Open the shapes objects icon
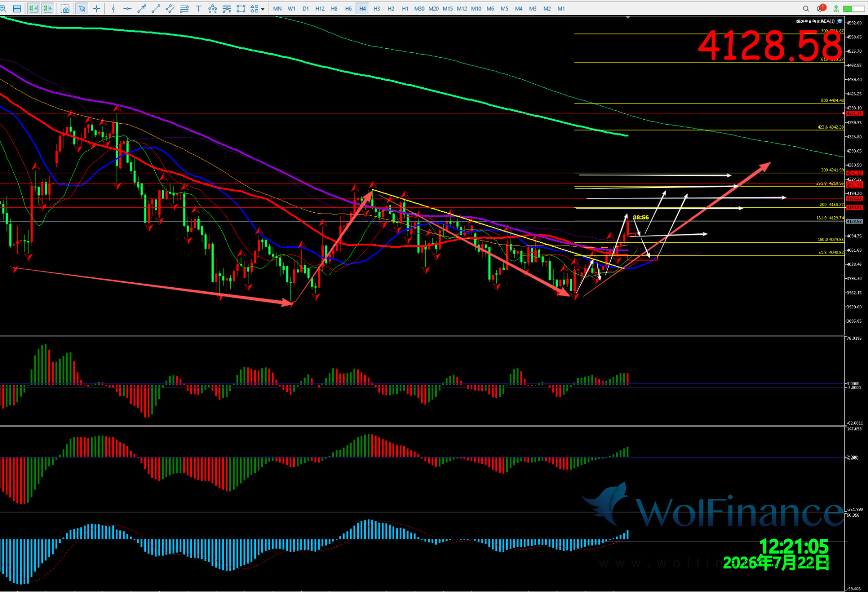Viewport: 868px width, 592px height. [254, 8]
